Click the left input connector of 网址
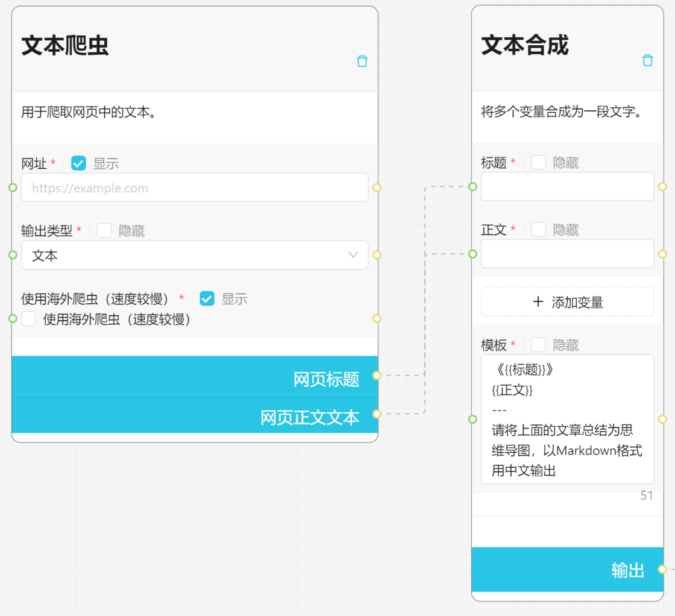The height and width of the screenshot is (616, 675). [13, 187]
